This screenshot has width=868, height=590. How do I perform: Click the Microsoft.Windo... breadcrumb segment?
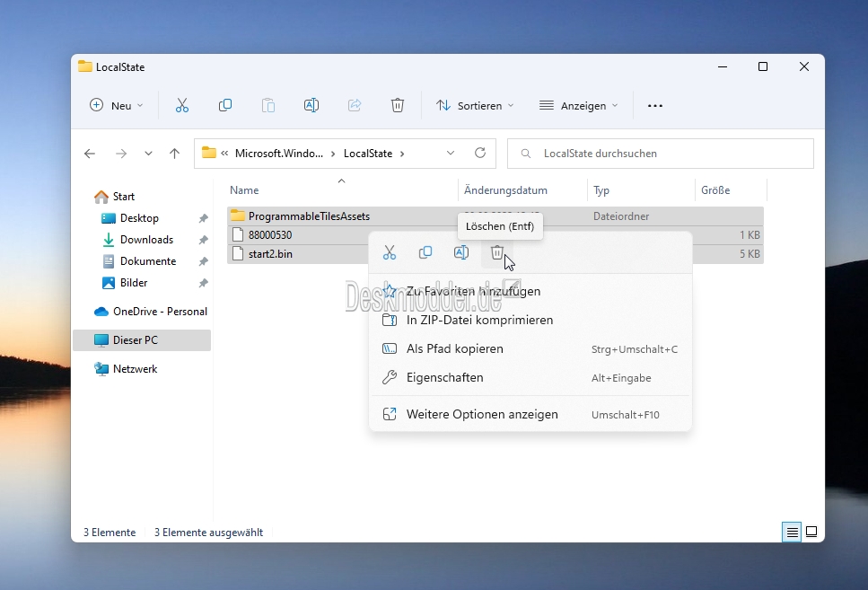[x=279, y=154]
